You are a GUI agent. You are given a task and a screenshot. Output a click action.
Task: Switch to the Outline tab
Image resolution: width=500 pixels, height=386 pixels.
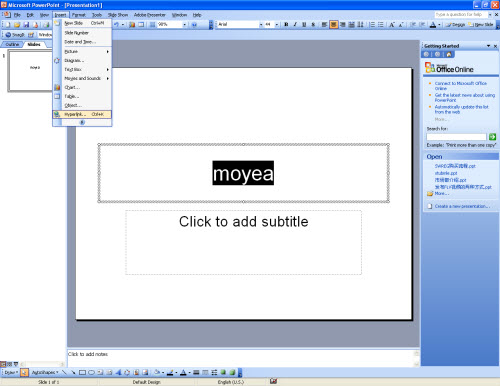click(x=12, y=44)
